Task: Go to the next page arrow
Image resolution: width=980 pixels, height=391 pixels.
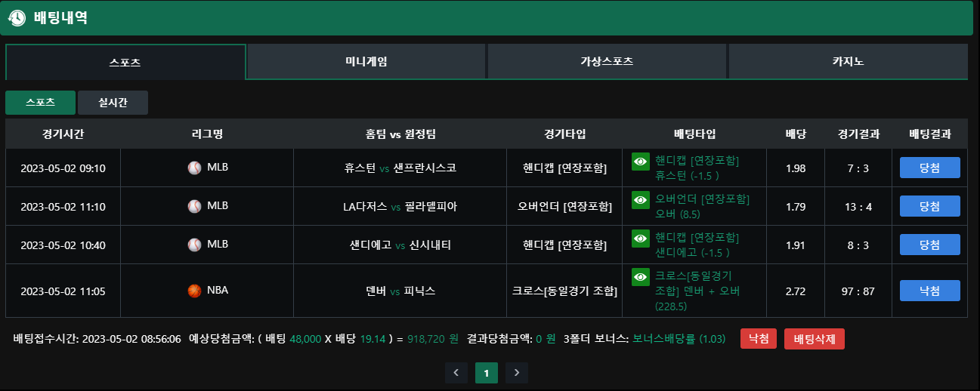Action: coord(517,373)
